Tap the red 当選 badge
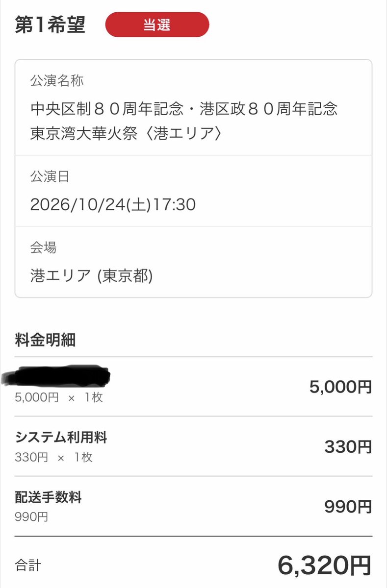The image size is (387, 588). click(157, 25)
